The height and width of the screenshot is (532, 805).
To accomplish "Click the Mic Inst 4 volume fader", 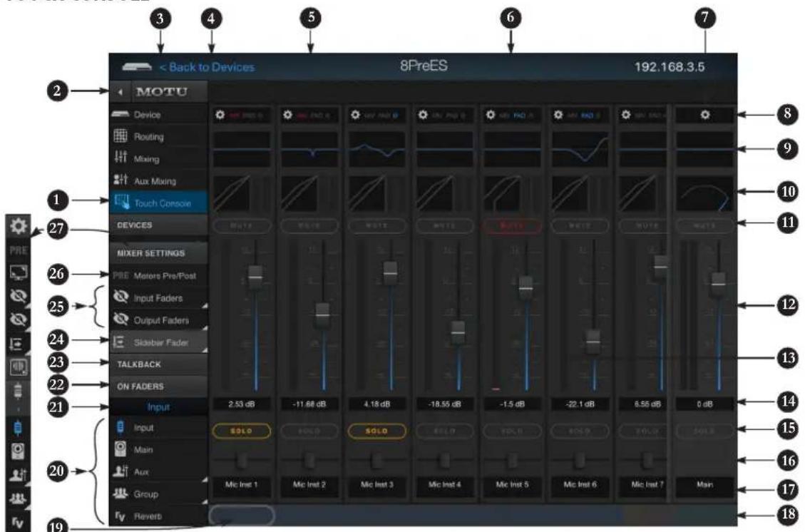I will (x=458, y=332).
